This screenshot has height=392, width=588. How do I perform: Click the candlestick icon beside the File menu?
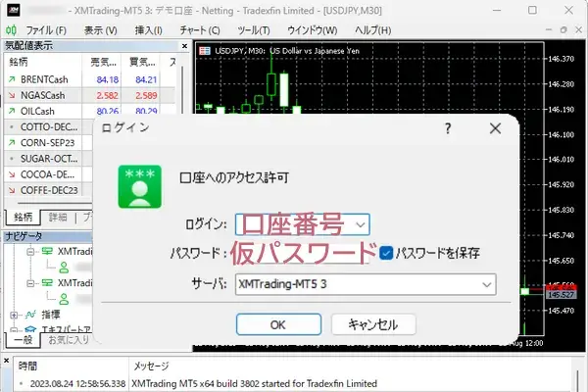[11, 30]
